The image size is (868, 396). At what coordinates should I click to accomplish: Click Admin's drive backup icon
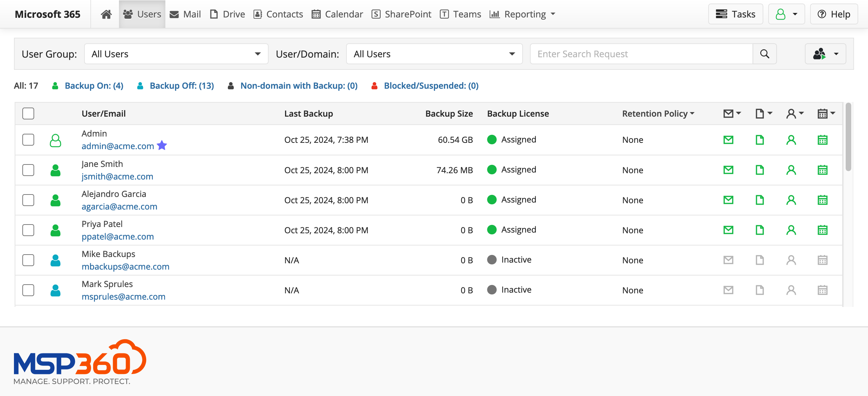tap(759, 140)
